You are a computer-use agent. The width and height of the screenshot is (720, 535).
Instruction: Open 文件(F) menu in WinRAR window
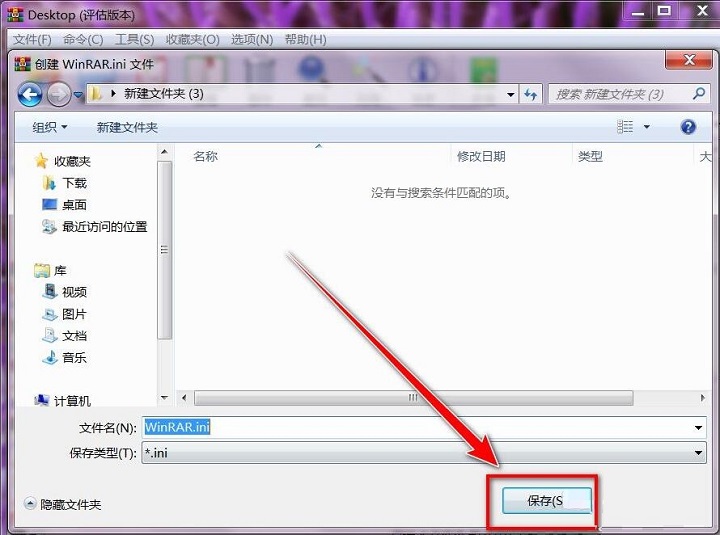(32, 39)
